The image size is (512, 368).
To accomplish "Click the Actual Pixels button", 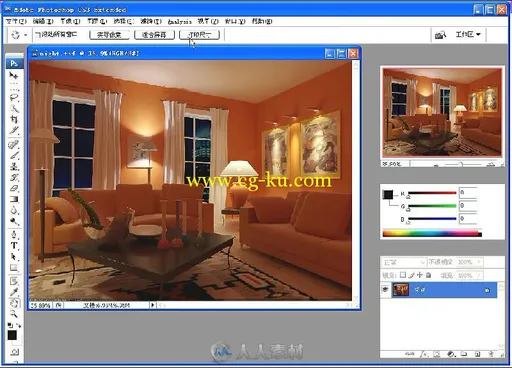I will click(109, 35).
